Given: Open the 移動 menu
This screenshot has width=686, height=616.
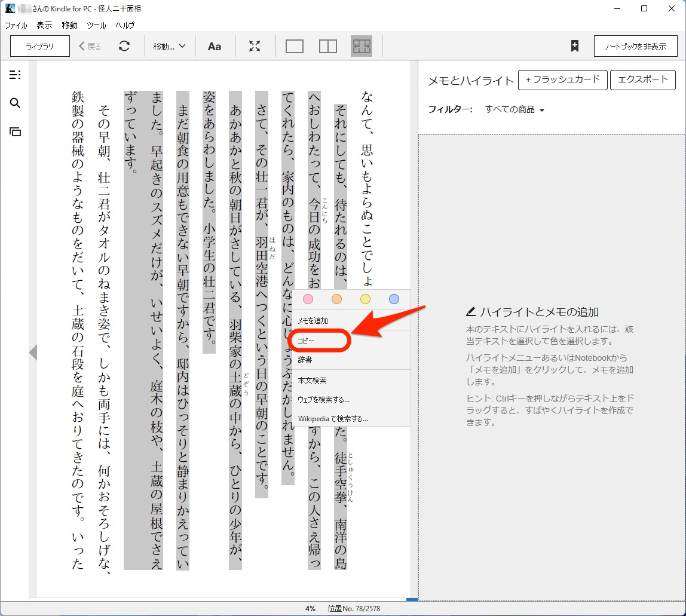Looking at the screenshot, I should [x=69, y=25].
